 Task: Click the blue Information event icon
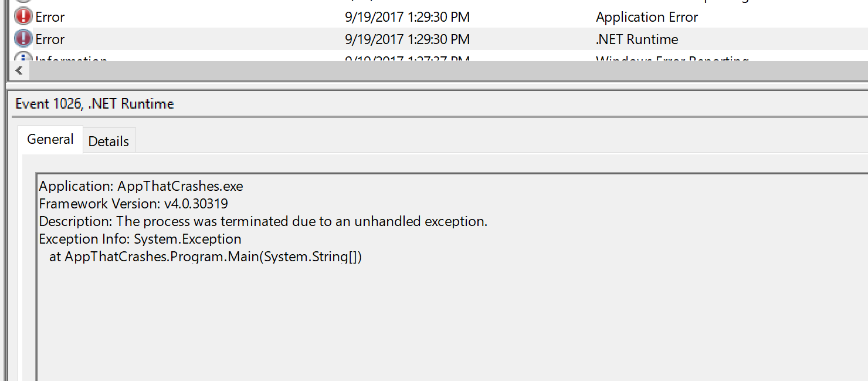click(23, 58)
